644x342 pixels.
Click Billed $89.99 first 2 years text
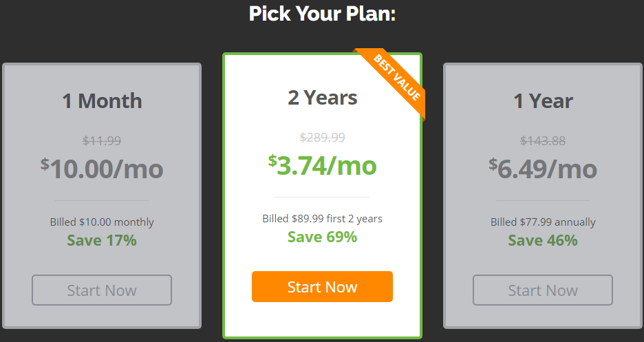pos(323,218)
